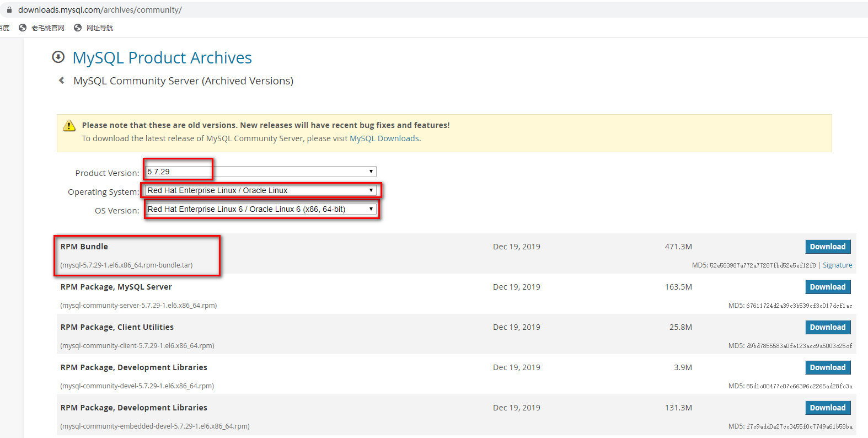
Task: Download RPM Package, Client Utilities
Action: [x=828, y=327]
